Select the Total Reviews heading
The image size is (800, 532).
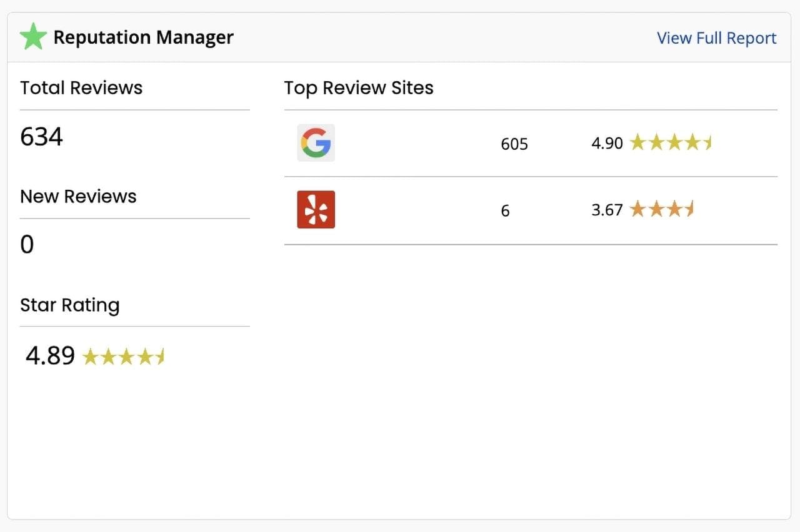(81, 88)
